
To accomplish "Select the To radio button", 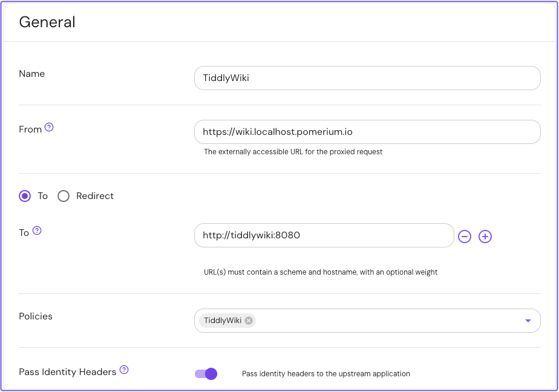I will (x=25, y=196).
